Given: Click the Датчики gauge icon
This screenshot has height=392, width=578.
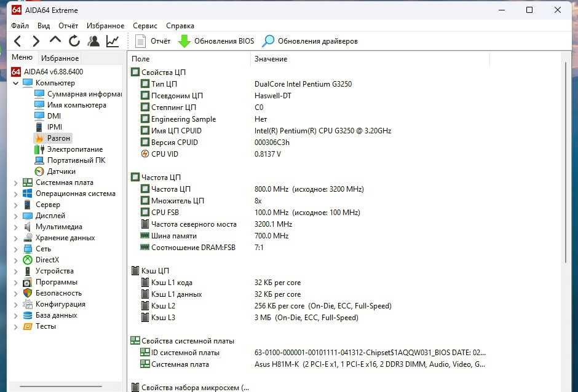Looking at the screenshot, I should 39,171.
